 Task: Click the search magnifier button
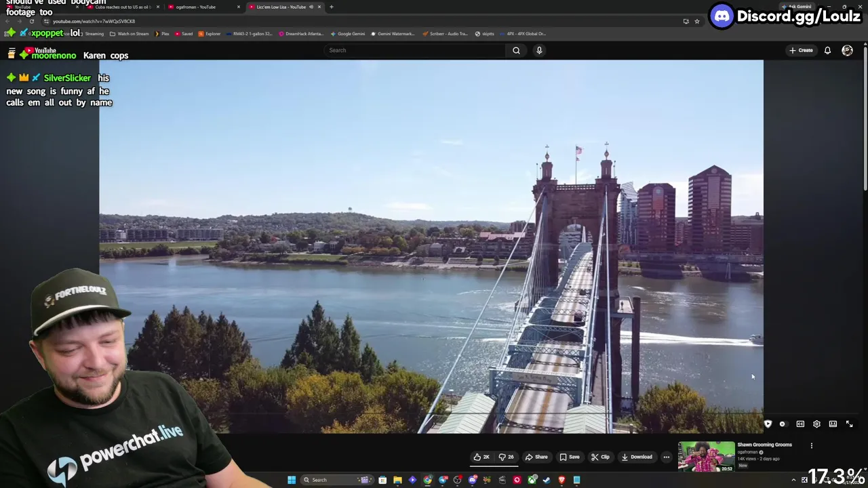516,50
